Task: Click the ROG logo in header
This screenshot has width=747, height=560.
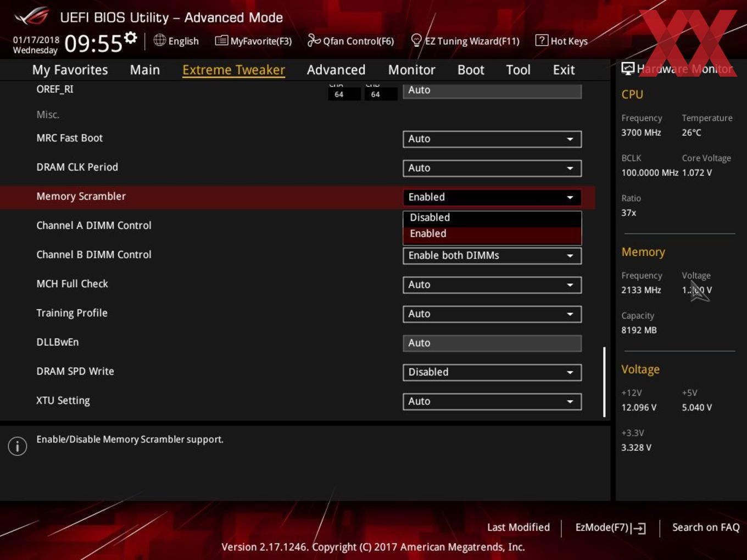Action: [32, 16]
